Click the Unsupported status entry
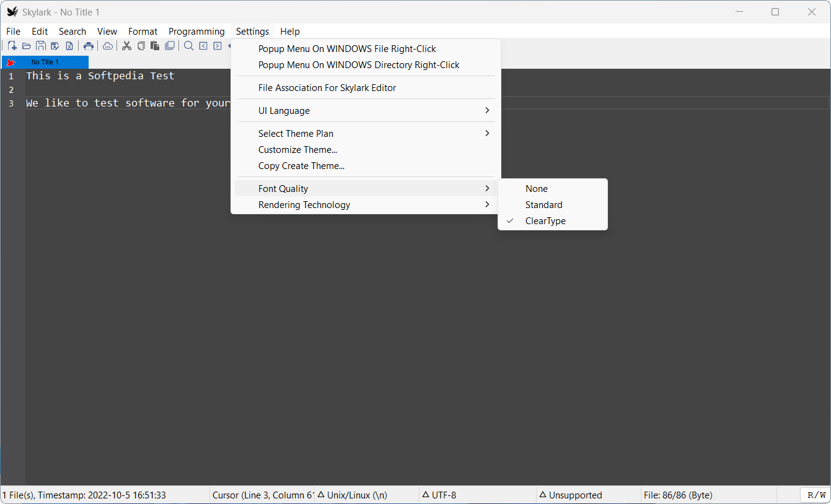831x504 pixels. click(588, 495)
